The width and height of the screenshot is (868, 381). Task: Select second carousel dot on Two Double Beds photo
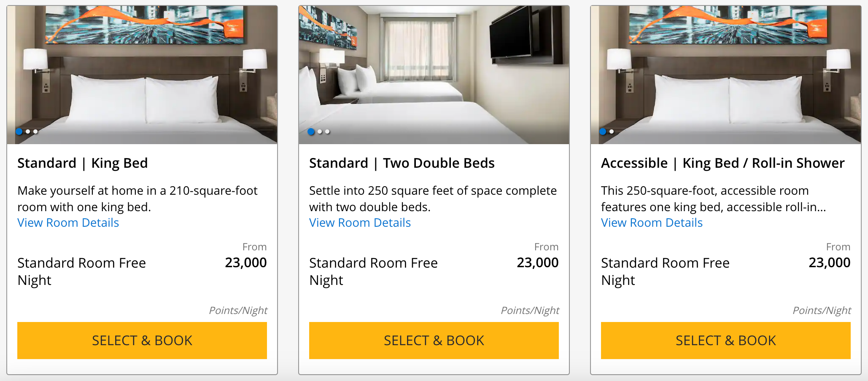click(320, 131)
